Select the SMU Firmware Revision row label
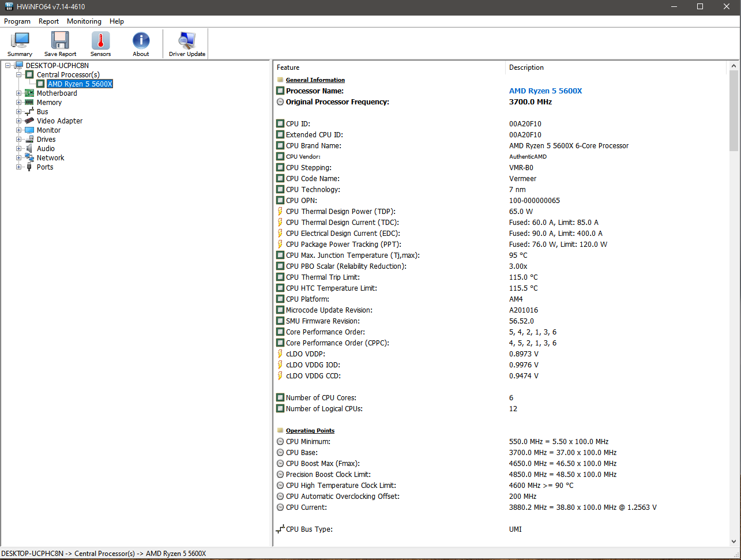The width and height of the screenshot is (741, 560). point(322,321)
